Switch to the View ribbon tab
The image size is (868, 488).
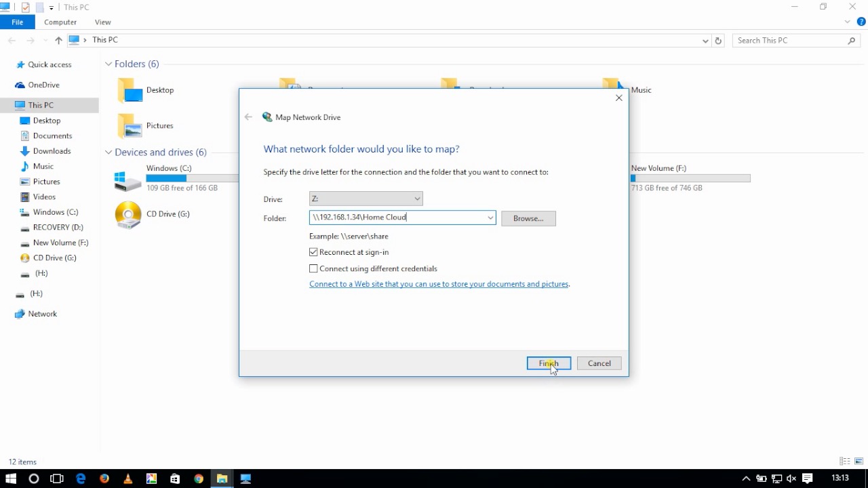(x=102, y=22)
